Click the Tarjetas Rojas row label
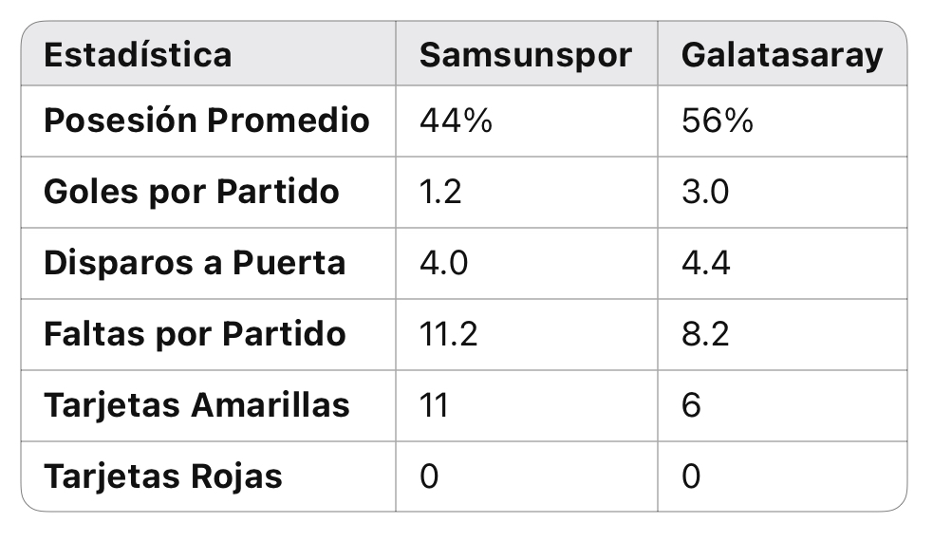The image size is (933, 560). point(163,476)
